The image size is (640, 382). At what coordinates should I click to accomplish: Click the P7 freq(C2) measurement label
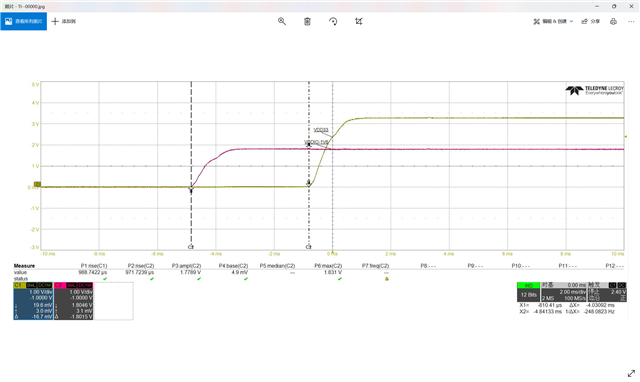(x=376, y=266)
